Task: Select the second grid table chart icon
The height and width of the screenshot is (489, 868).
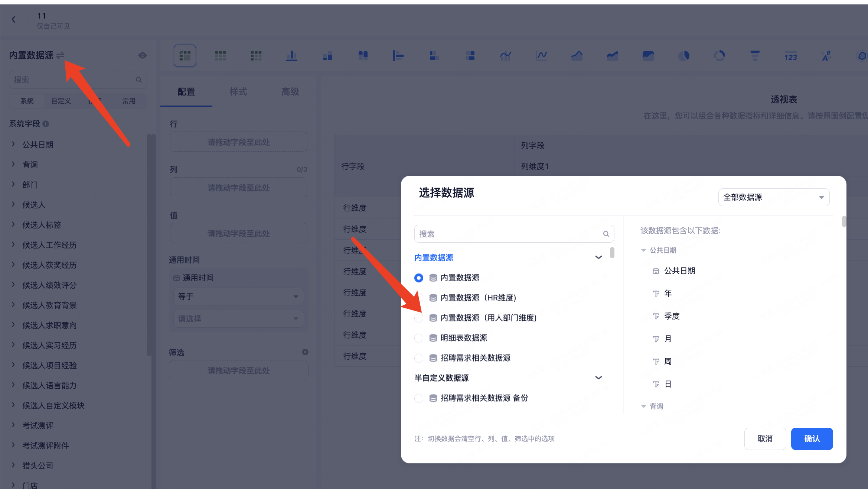Action: point(221,56)
